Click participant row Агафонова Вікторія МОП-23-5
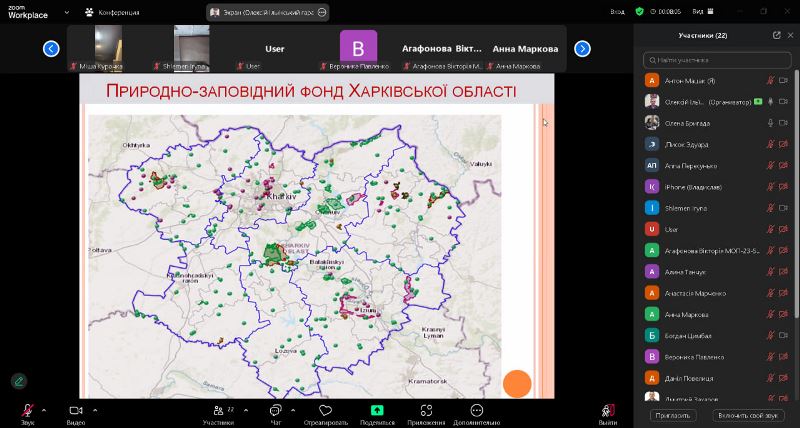 [716, 250]
